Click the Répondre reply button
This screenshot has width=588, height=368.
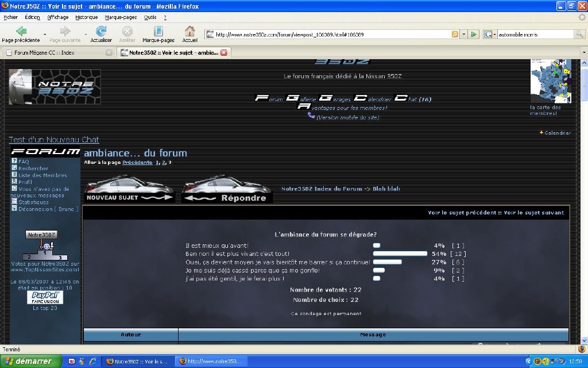click(227, 189)
